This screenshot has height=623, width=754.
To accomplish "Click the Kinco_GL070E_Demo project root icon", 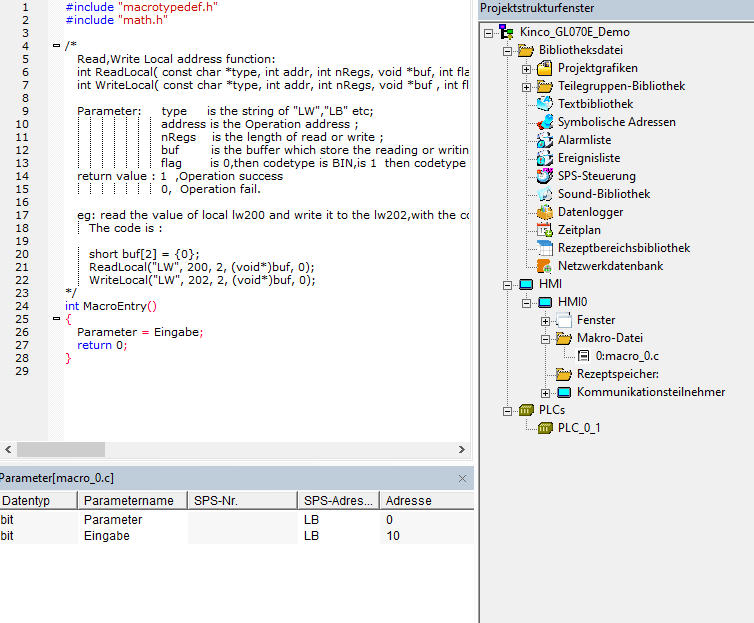I will tap(506, 32).
